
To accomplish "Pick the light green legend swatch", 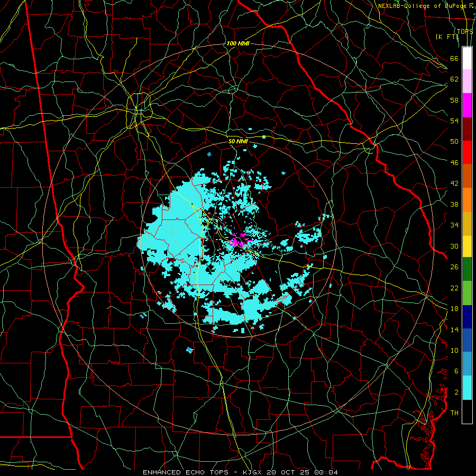I will coord(467,293).
